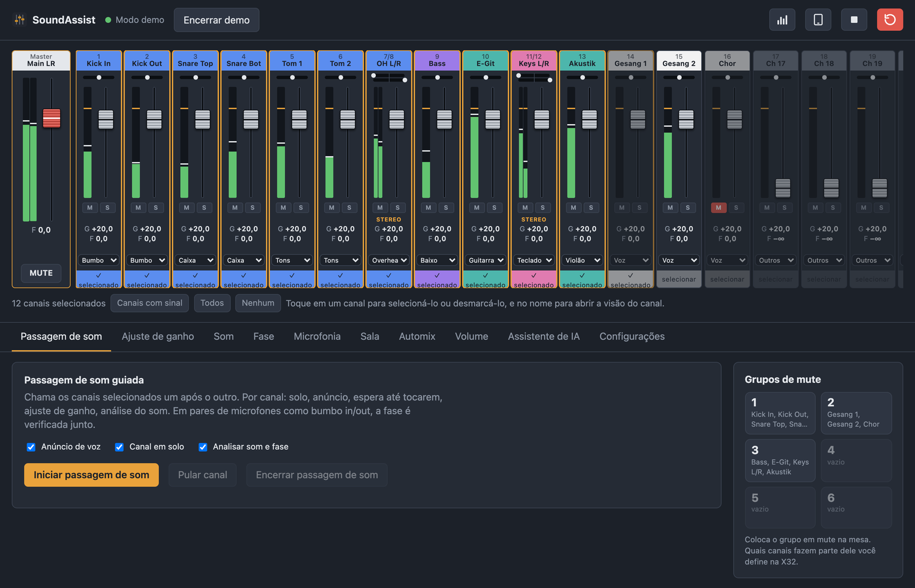Click the Ch 17 fader handle
915x588 pixels.
(783, 188)
